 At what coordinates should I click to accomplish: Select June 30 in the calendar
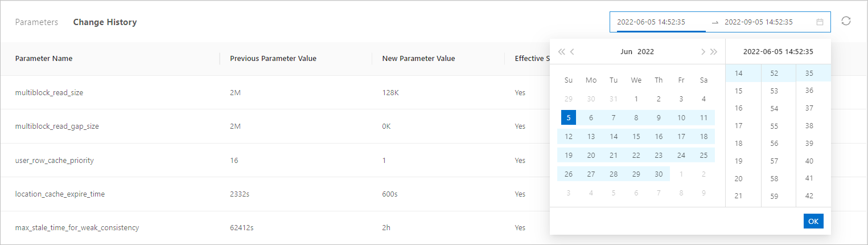tap(659, 174)
